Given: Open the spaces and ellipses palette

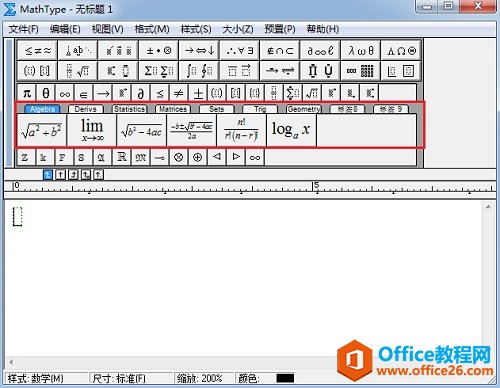Looking at the screenshot, I should coord(78,50).
